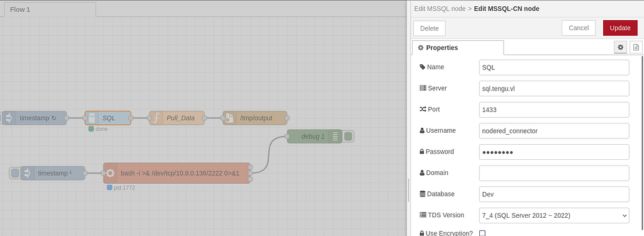Trigger the lower timestamp inject button

(15, 173)
